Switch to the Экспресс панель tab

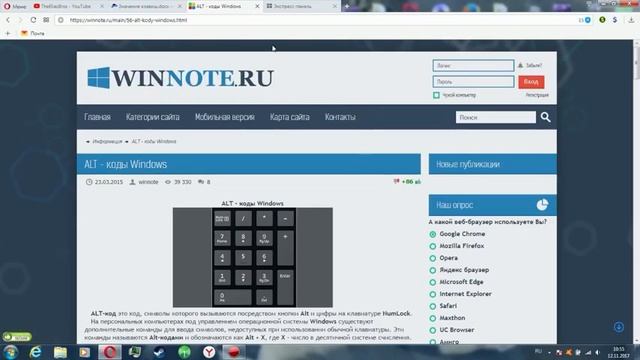(297, 6)
